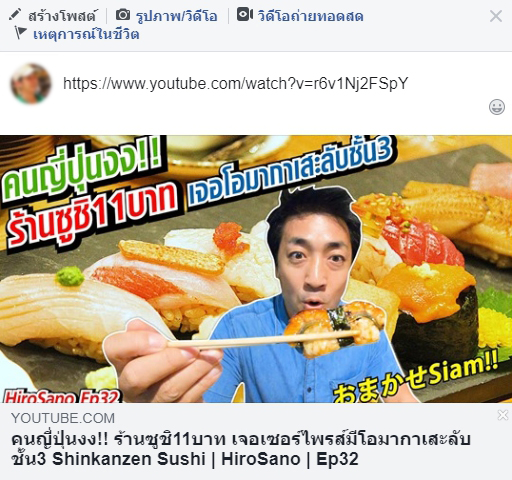
Task: Open the เหตุการณ์ในชีวิต life event link
Action: tap(86, 34)
